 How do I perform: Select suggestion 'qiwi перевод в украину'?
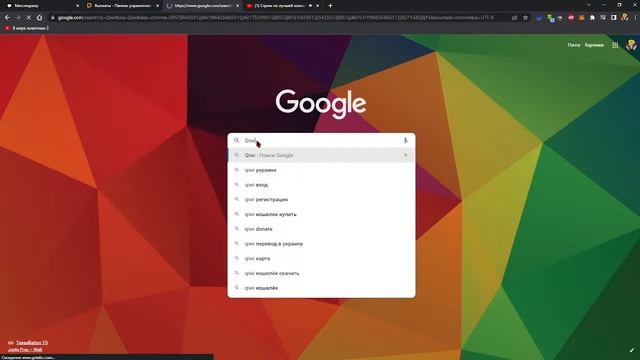point(322,244)
